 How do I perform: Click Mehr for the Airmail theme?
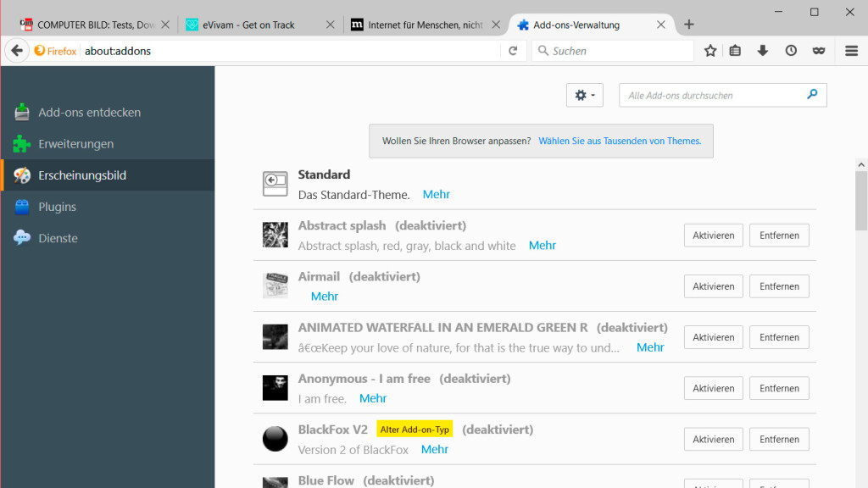pyautogui.click(x=325, y=296)
